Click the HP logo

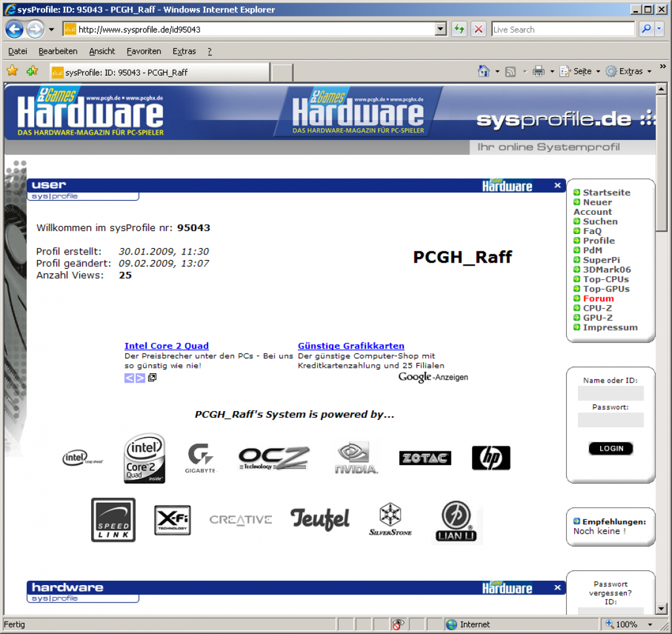coord(491,458)
